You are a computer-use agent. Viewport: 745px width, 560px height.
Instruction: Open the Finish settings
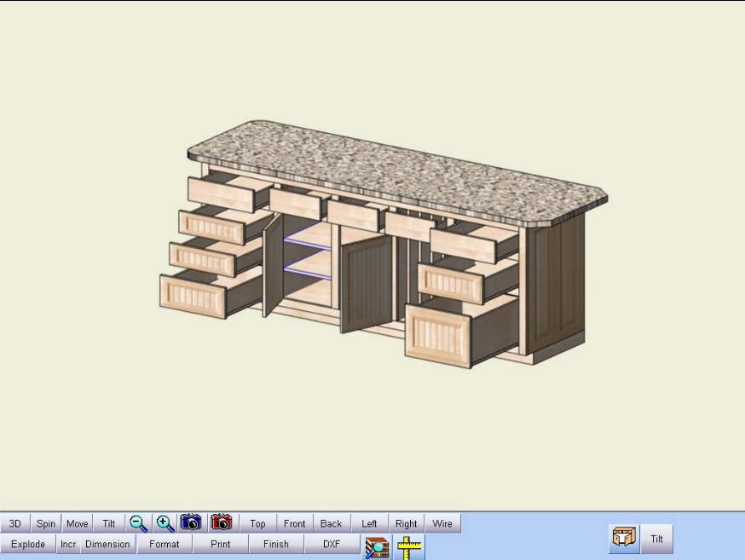tap(276, 544)
